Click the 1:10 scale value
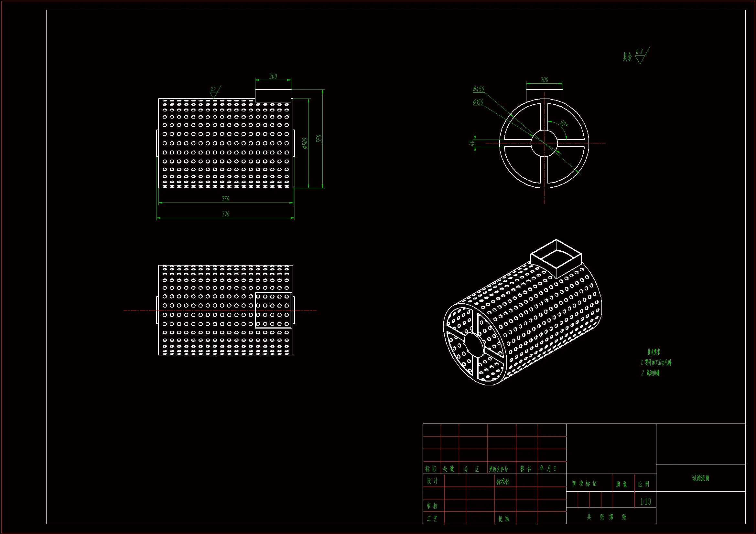This screenshot has height=534, width=756. point(645,501)
